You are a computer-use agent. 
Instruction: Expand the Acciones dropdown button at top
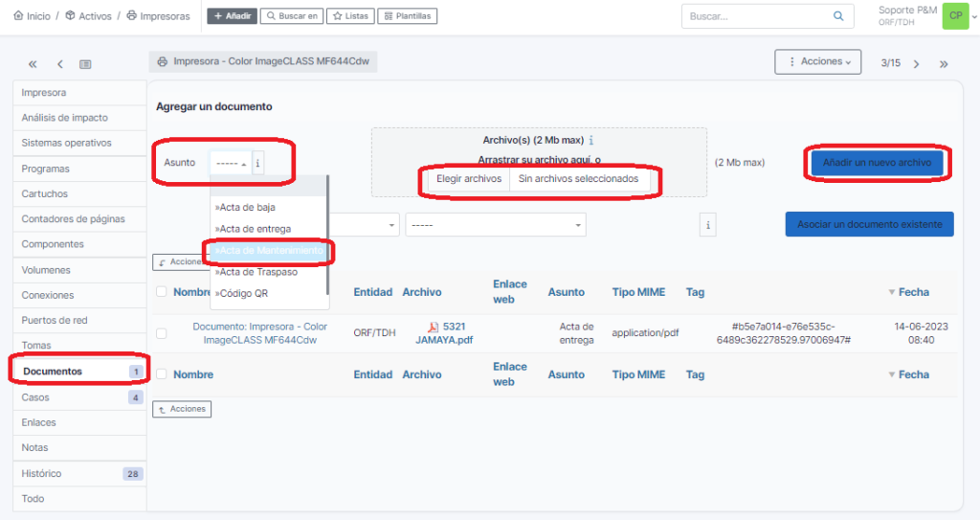pos(817,61)
